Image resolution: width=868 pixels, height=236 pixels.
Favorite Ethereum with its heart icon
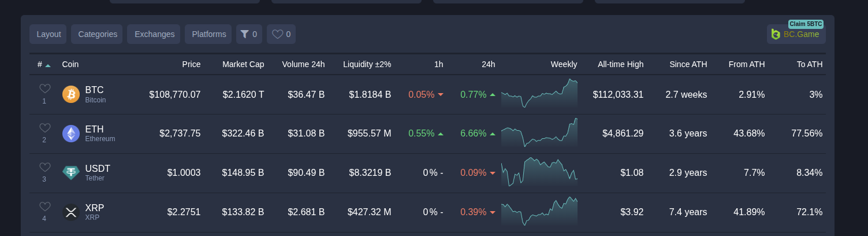[45, 128]
